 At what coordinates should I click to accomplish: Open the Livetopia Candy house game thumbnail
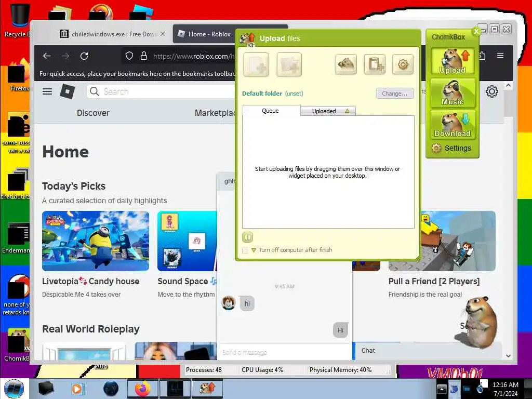(96, 241)
